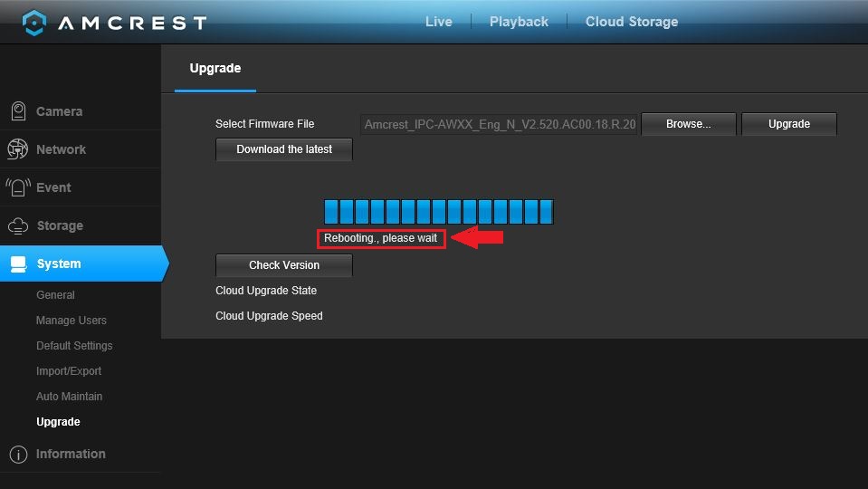Click the Amcrest hexagon logo icon

tap(34, 23)
